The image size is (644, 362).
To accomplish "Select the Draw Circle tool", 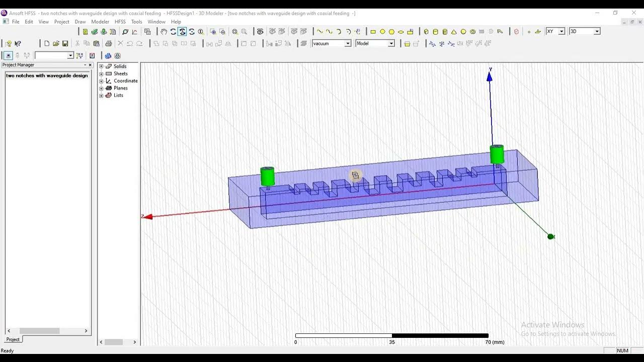I will [x=382, y=32].
